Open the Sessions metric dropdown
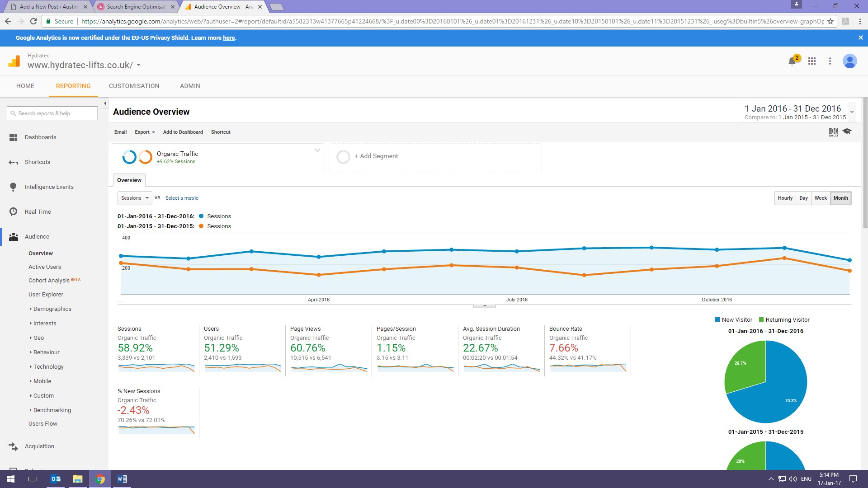This screenshot has width=868, height=488. pyautogui.click(x=135, y=198)
